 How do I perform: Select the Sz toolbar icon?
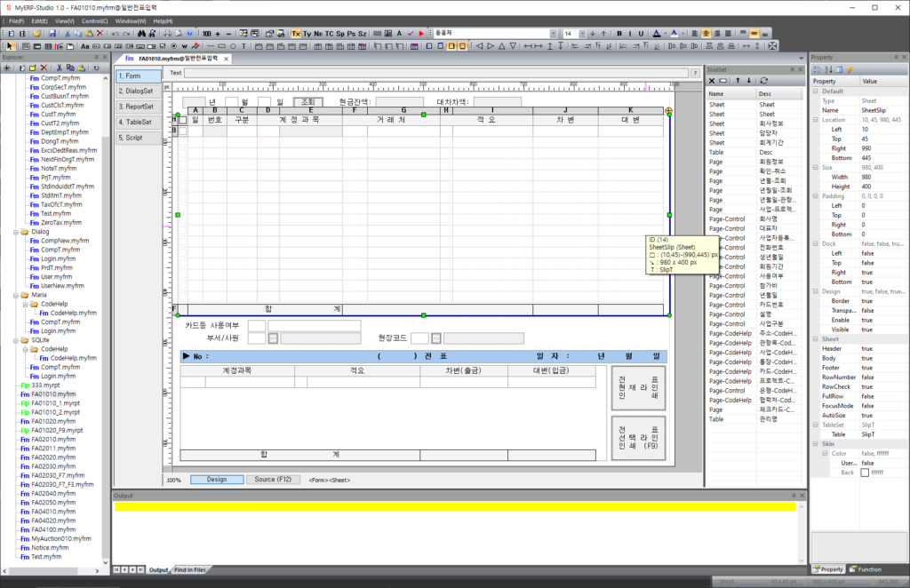click(x=363, y=34)
